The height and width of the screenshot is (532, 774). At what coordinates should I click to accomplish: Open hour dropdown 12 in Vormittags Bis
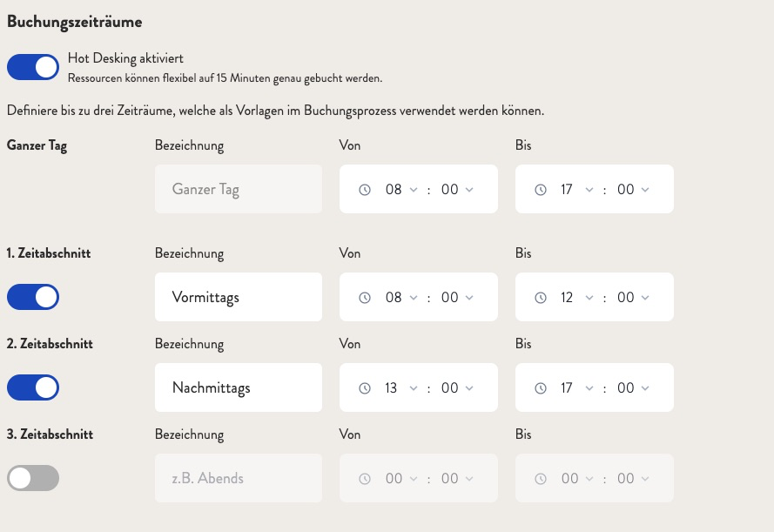pyautogui.click(x=577, y=298)
